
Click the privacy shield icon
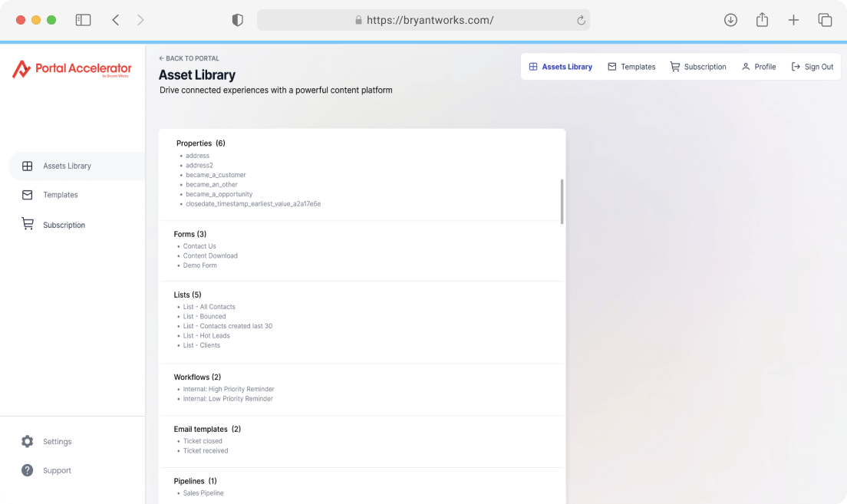(238, 20)
